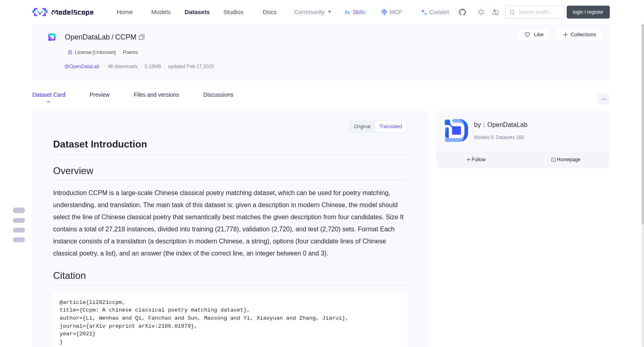
Task: Click the page vertical scrollbar
Action: [642, 124]
